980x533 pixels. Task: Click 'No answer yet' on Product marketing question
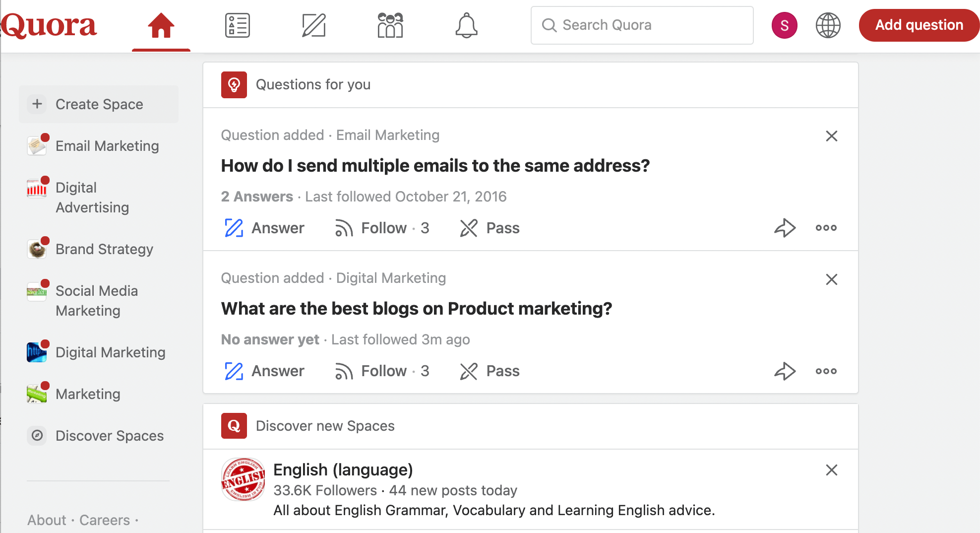[270, 339]
